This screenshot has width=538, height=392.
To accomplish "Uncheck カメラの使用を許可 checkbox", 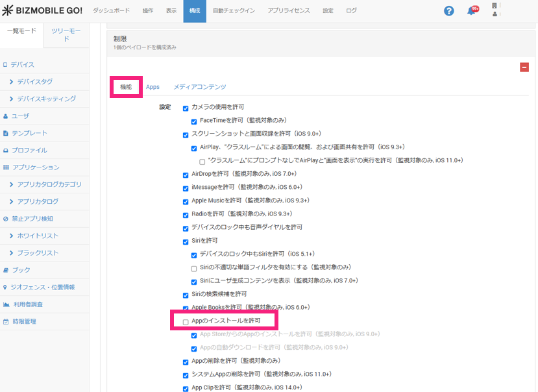I will (x=186, y=107).
